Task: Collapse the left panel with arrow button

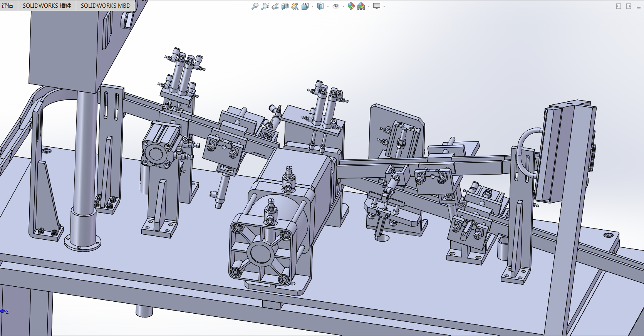Action: pyautogui.click(x=619, y=6)
